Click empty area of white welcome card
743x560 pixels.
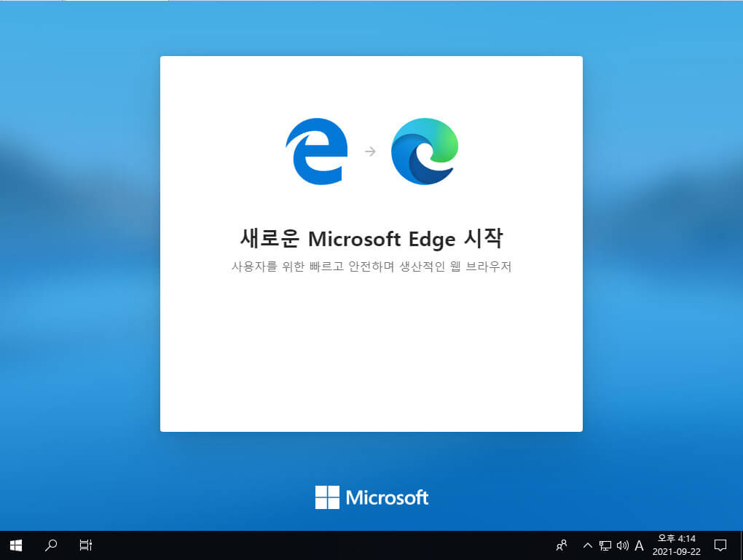click(x=371, y=355)
